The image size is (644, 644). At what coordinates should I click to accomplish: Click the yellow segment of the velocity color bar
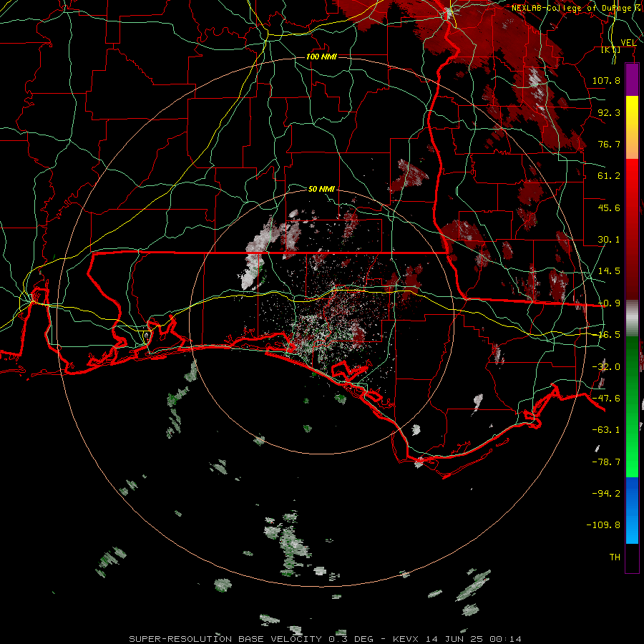tap(632, 127)
